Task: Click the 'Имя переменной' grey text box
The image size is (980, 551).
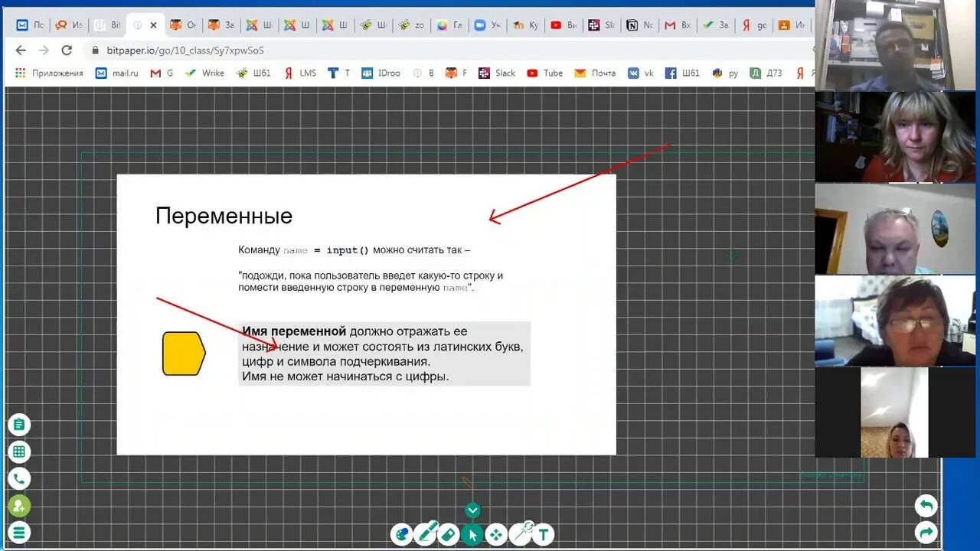Action: 384,354
